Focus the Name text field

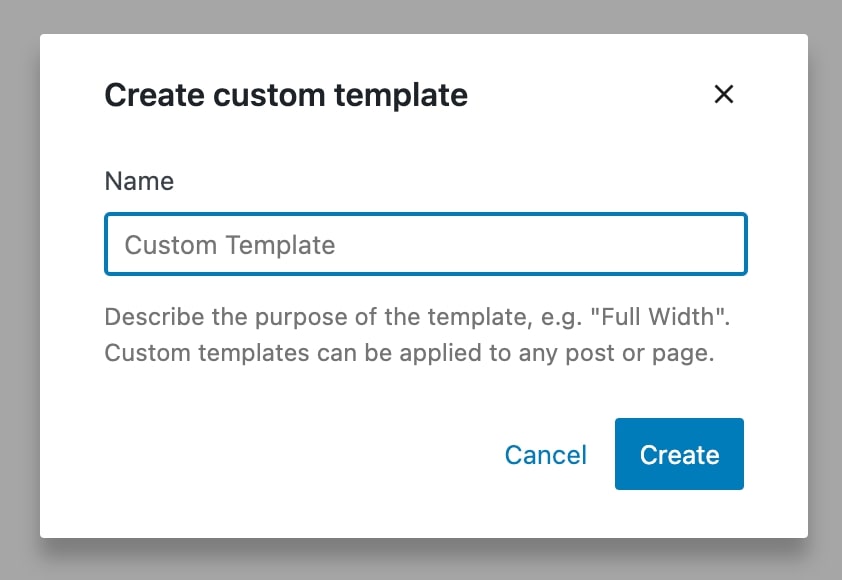[x=425, y=244]
